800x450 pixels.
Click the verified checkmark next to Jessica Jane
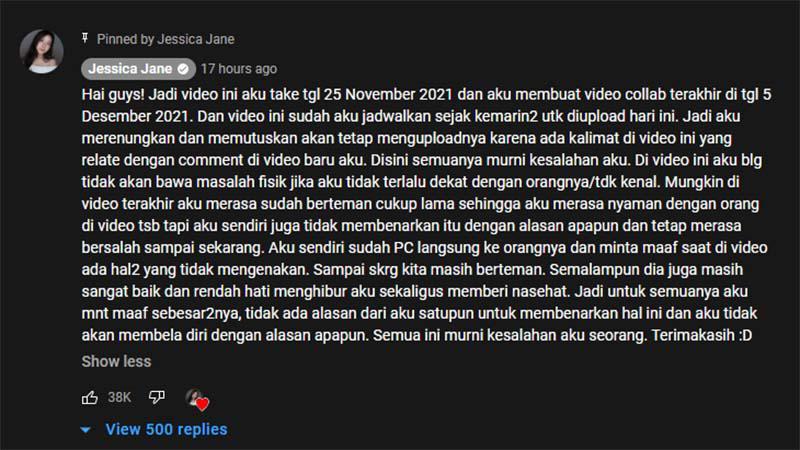[183, 69]
